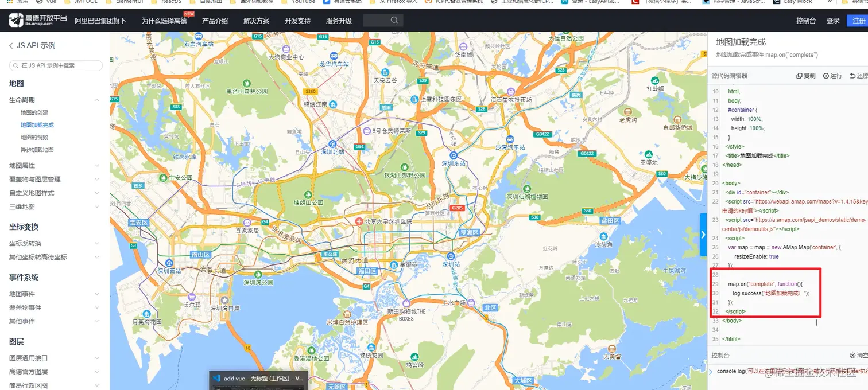Open the 解决方案 menu
This screenshot has width=868, height=390.
tap(256, 21)
